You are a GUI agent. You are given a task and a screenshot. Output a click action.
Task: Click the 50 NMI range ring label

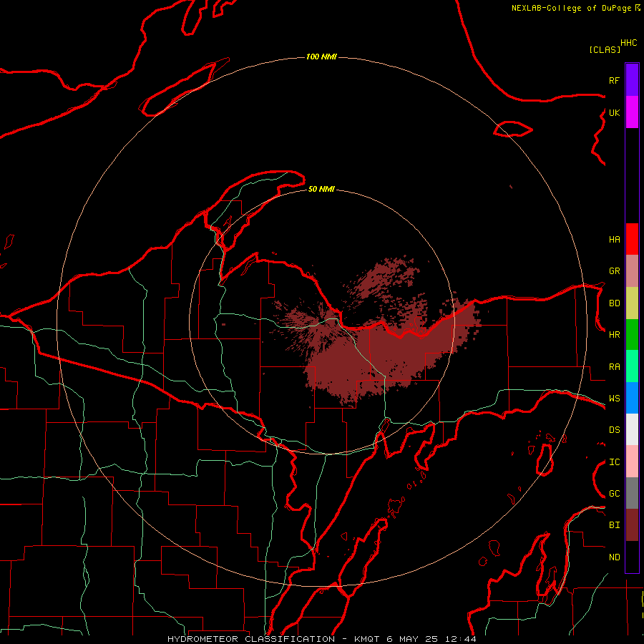point(321,189)
